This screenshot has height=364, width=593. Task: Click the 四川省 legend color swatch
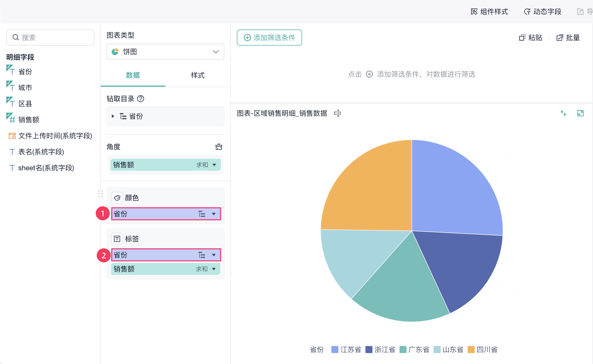tap(471, 349)
